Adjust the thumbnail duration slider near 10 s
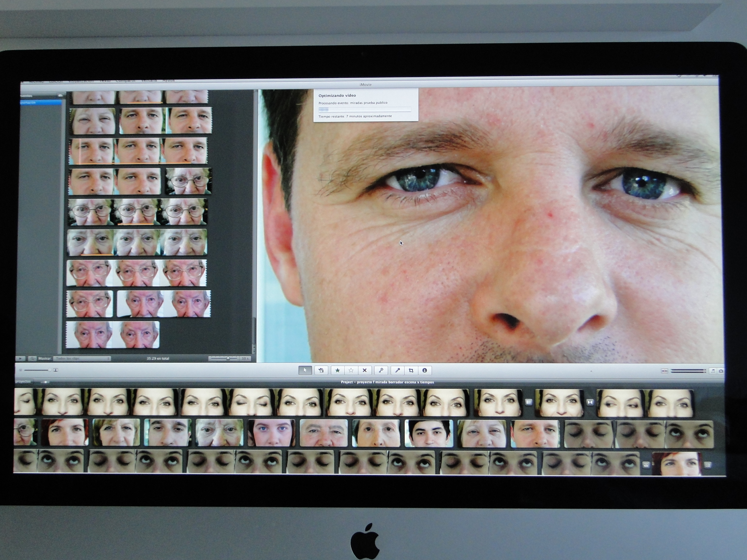 (x=228, y=358)
